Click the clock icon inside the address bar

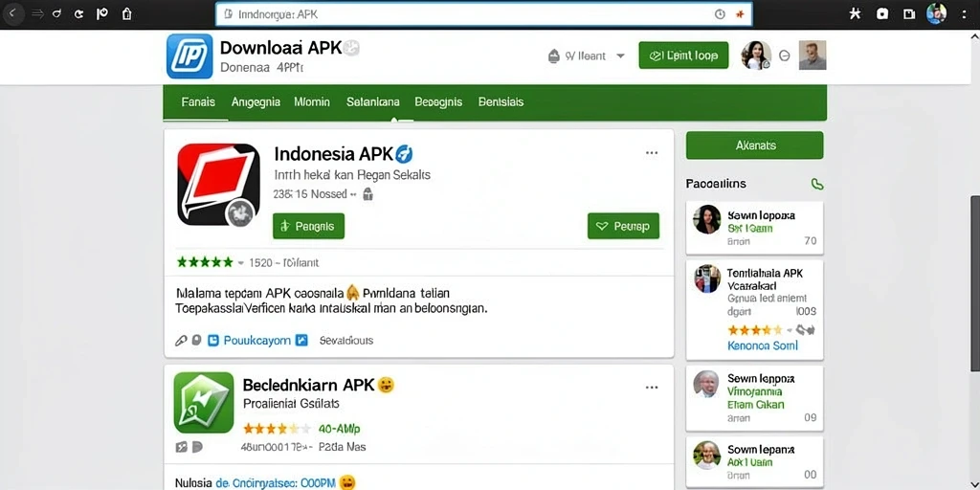pyautogui.click(x=720, y=14)
